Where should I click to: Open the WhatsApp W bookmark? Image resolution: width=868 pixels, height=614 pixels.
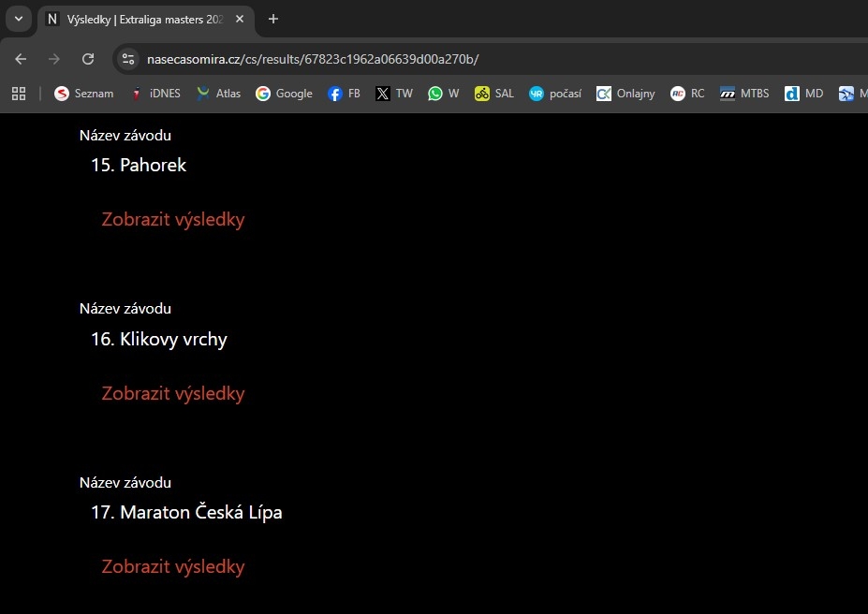(x=443, y=94)
